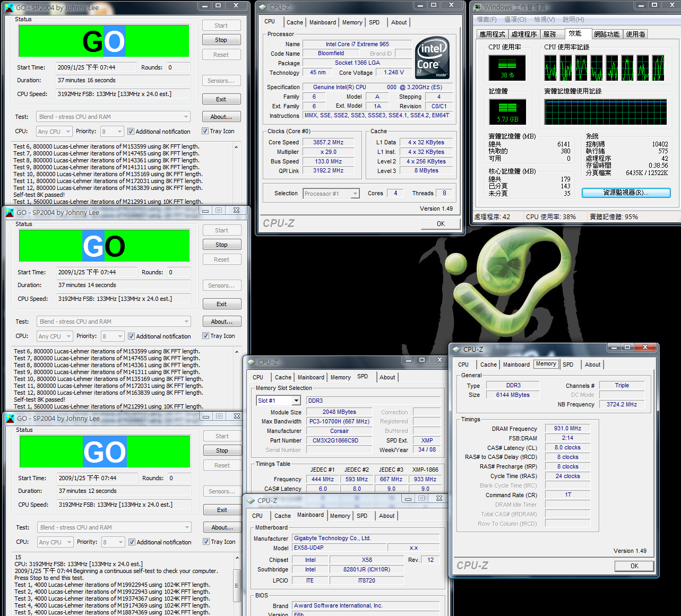Image resolution: width=681 pixels, height=616 pixels.
Task: Open the Priority dropdown in the topmost SP2004 window
Action: [119, 132]
